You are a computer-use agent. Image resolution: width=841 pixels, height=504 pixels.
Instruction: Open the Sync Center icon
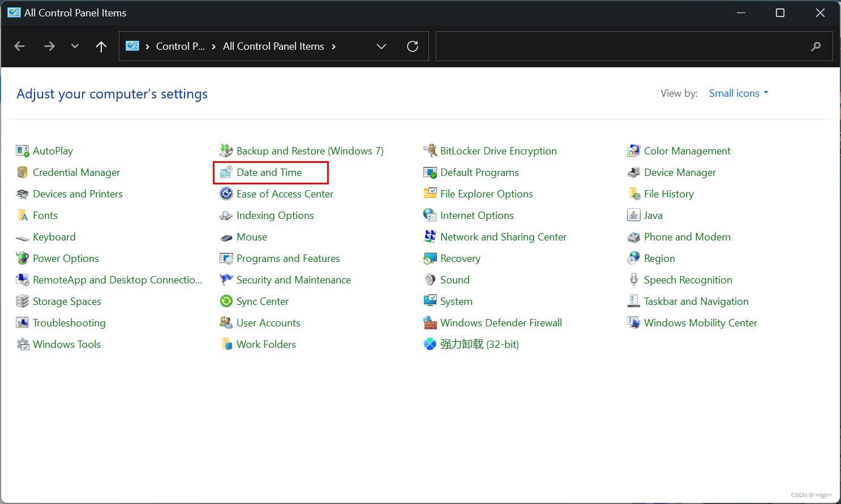226,301
